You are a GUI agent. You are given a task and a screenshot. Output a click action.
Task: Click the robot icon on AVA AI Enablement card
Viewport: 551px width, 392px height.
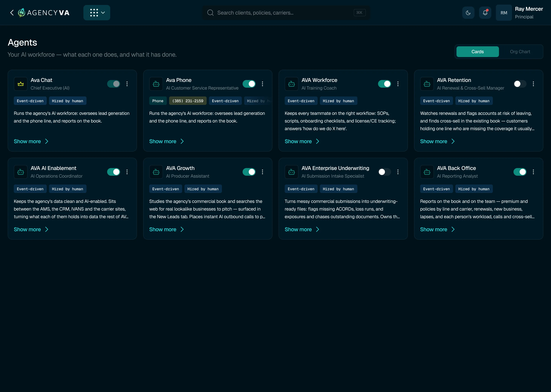pyautogui.click(x=20, y=172)
